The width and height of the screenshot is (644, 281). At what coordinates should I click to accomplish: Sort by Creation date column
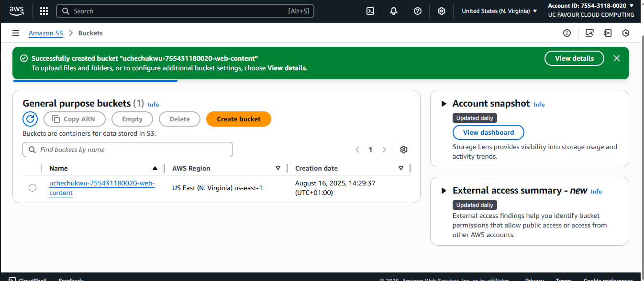pyautogui.click(x=401, y=168)
